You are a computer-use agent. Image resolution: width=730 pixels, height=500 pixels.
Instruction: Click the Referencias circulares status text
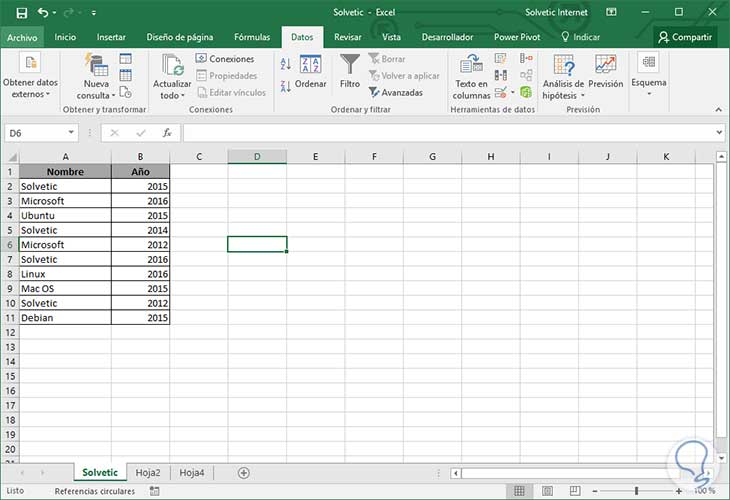(x=95, y=491)
